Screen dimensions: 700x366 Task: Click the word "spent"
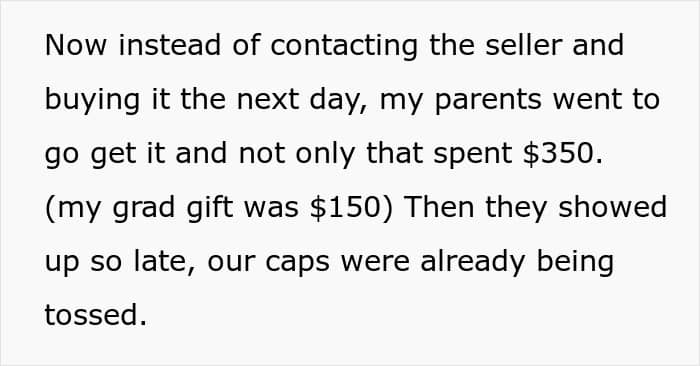[x=473, y=155]
